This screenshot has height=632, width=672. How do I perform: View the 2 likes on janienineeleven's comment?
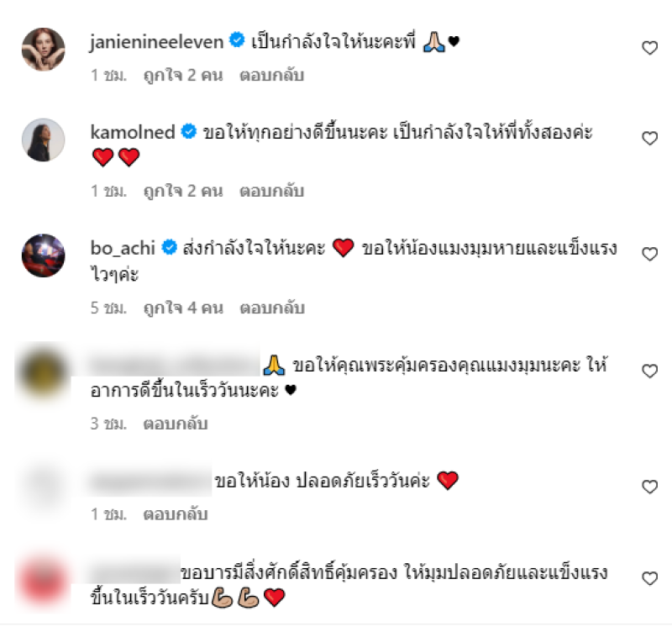click(x=183, y=76)
